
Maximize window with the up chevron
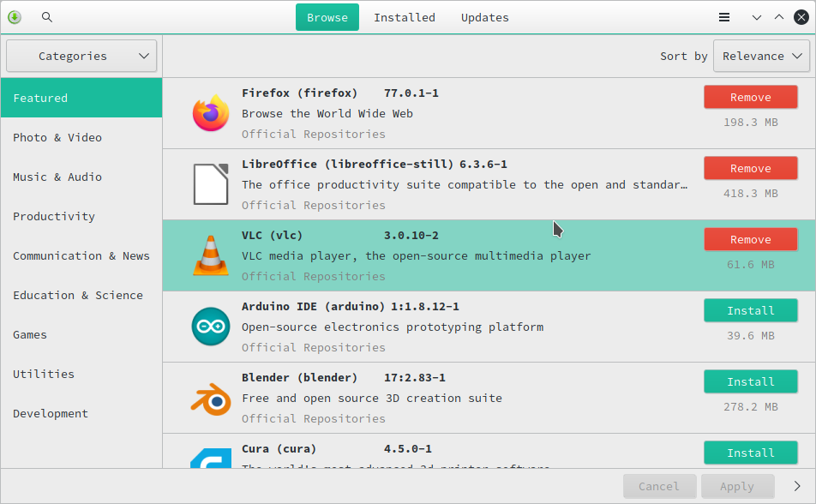(779, 17)
